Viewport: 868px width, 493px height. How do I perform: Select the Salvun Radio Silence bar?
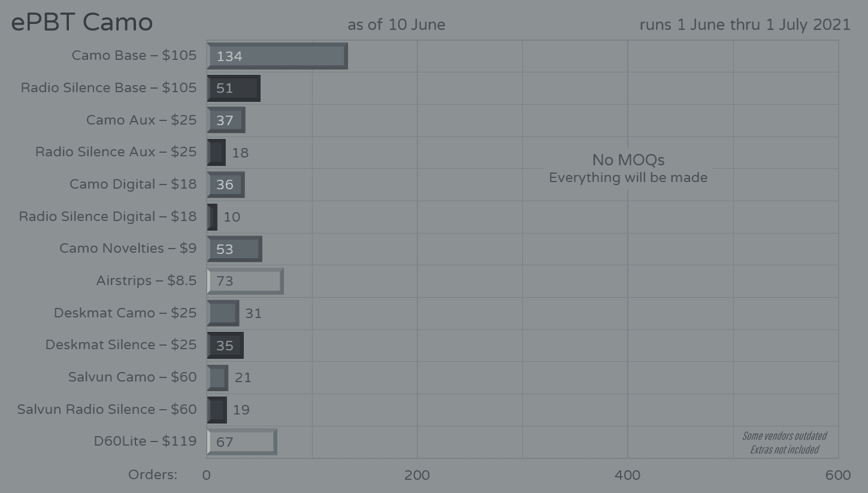(217, 410)
